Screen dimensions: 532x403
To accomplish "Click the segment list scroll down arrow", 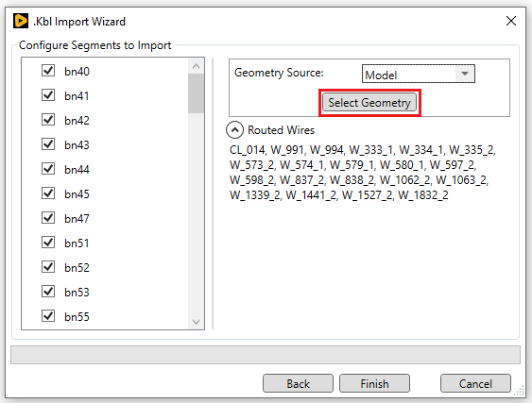I will (x=196, y=321).
